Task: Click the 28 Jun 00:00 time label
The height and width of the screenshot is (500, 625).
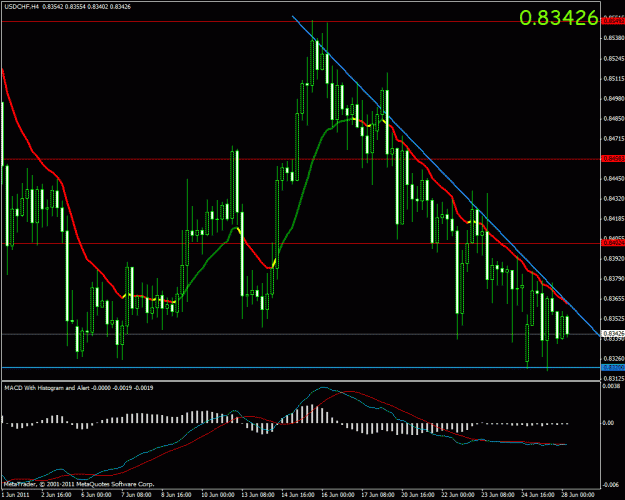Action: 576,495
